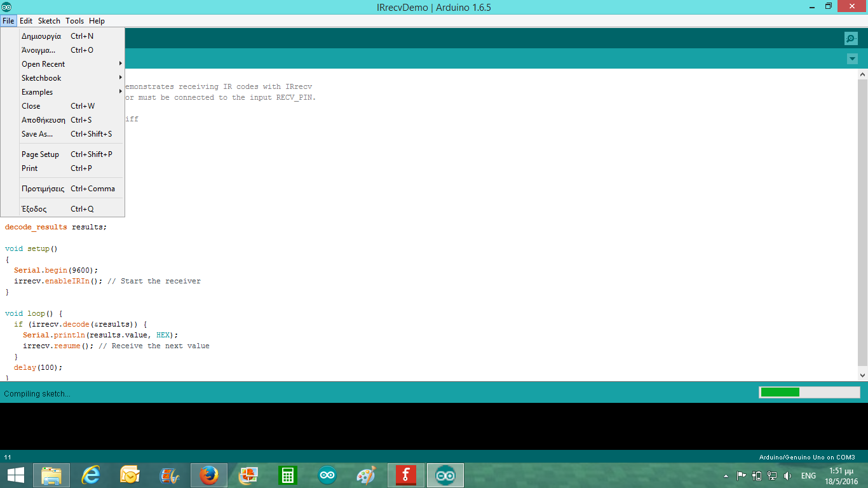Open the Sketch menu
This screenshot has height=488, width=868.
49,21
